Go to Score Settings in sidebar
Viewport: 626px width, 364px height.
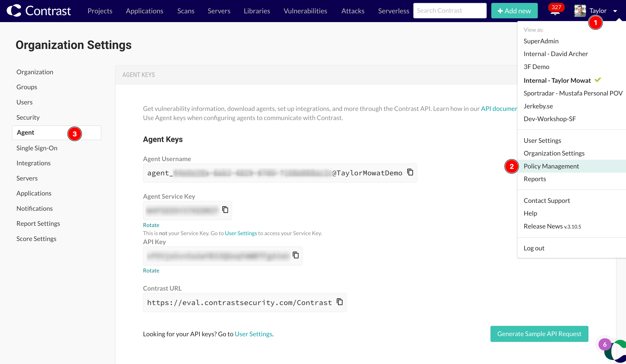[36, 239]
